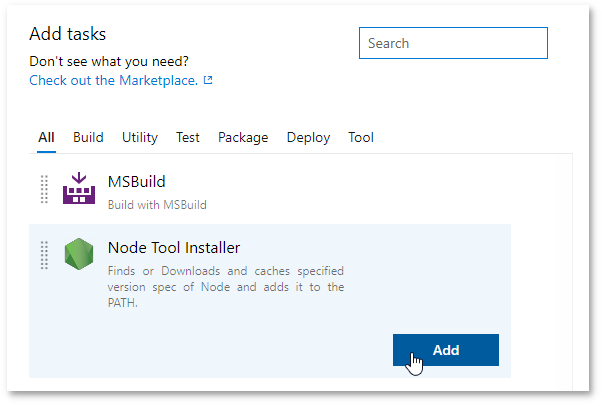Viewport: 602px width, 406px height.
Task: Switch to the All tab
Action: click(46, 137)
